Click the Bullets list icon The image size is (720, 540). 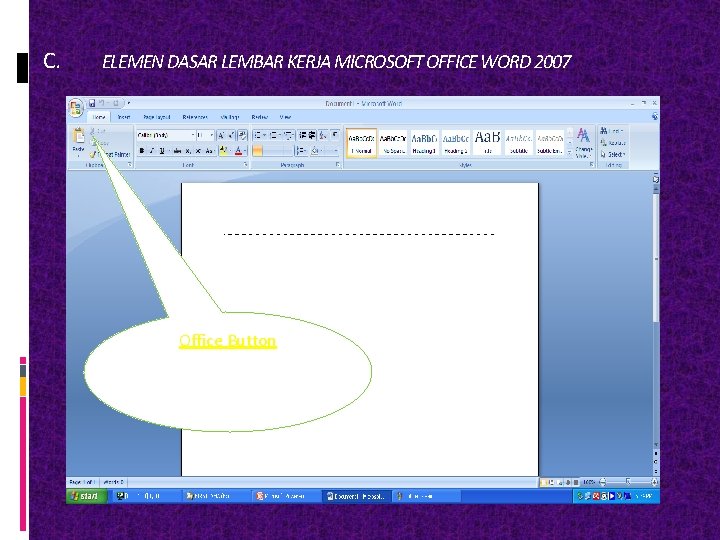click(258, 135)
